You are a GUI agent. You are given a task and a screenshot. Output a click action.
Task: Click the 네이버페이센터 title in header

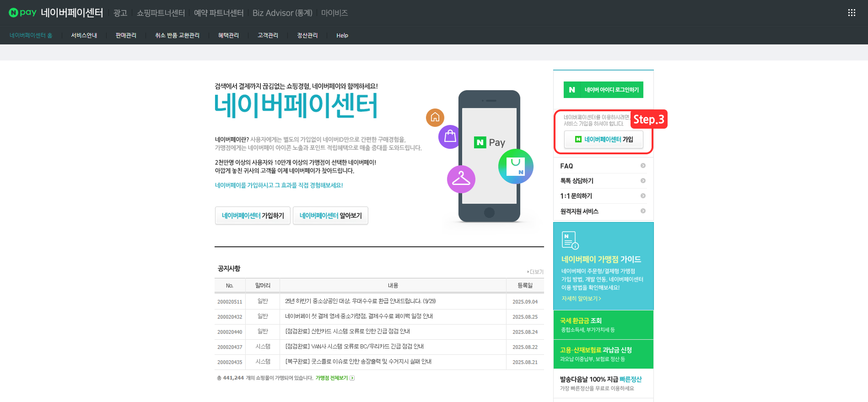72,13
